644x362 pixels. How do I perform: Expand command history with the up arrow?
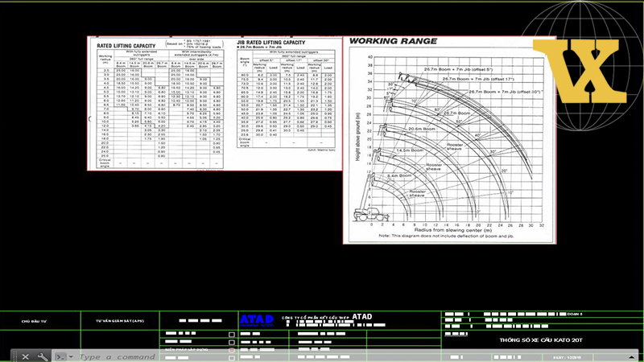click(x=631, y=357)
